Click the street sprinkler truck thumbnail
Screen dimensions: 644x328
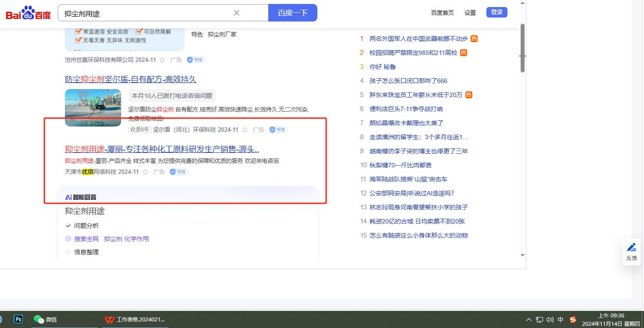pyautogui.click(x=93, y=108)
